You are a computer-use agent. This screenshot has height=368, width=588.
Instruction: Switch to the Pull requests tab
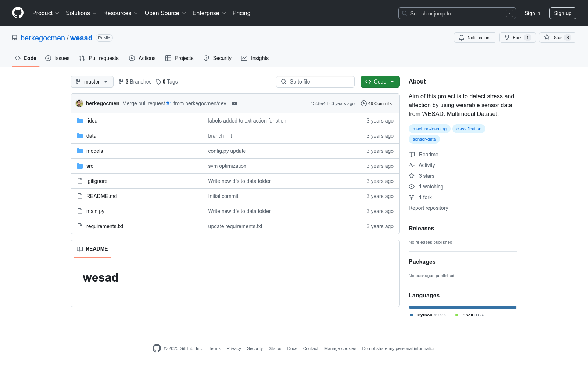tap(99, 58)
